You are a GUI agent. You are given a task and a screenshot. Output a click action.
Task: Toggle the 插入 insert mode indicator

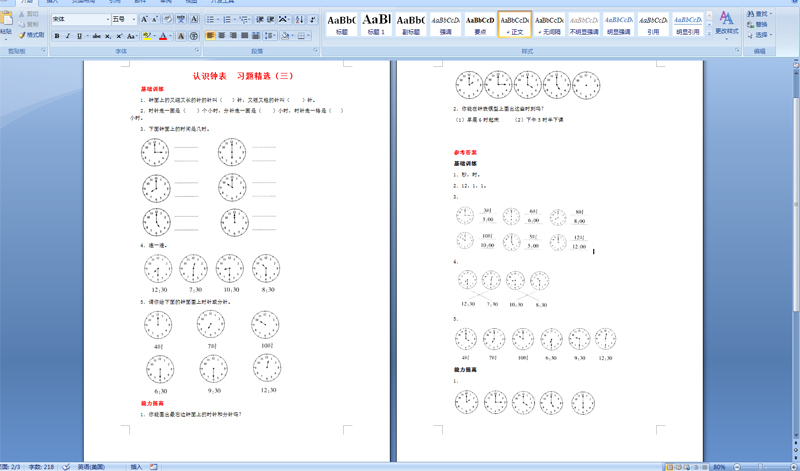pos(137,467)
